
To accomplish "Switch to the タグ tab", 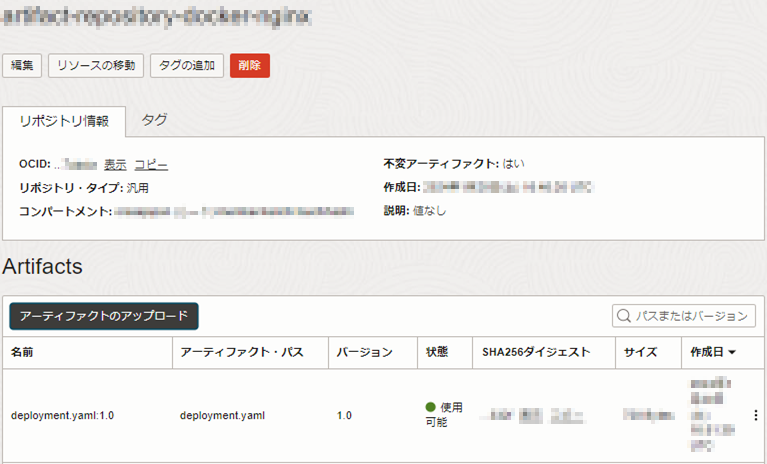I will click(154, 120).
